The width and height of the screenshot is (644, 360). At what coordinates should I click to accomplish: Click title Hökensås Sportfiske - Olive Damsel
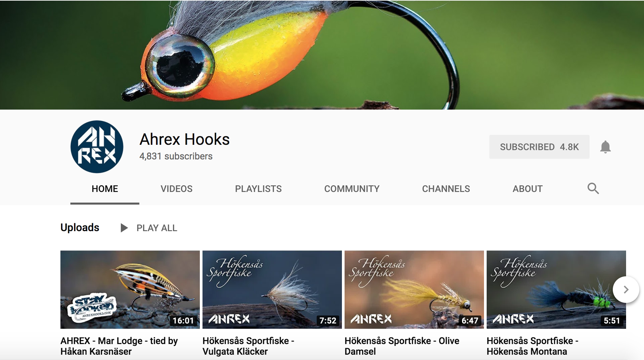(x=402, y=346)
